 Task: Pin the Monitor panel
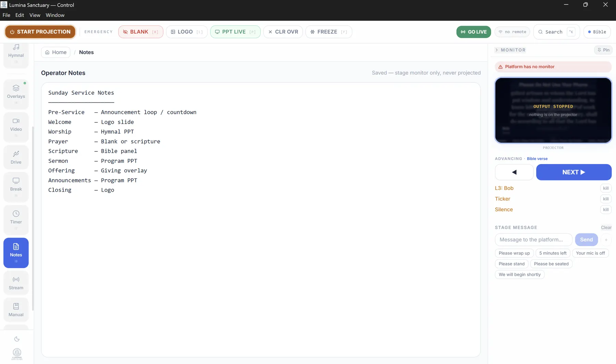(603, 50)
